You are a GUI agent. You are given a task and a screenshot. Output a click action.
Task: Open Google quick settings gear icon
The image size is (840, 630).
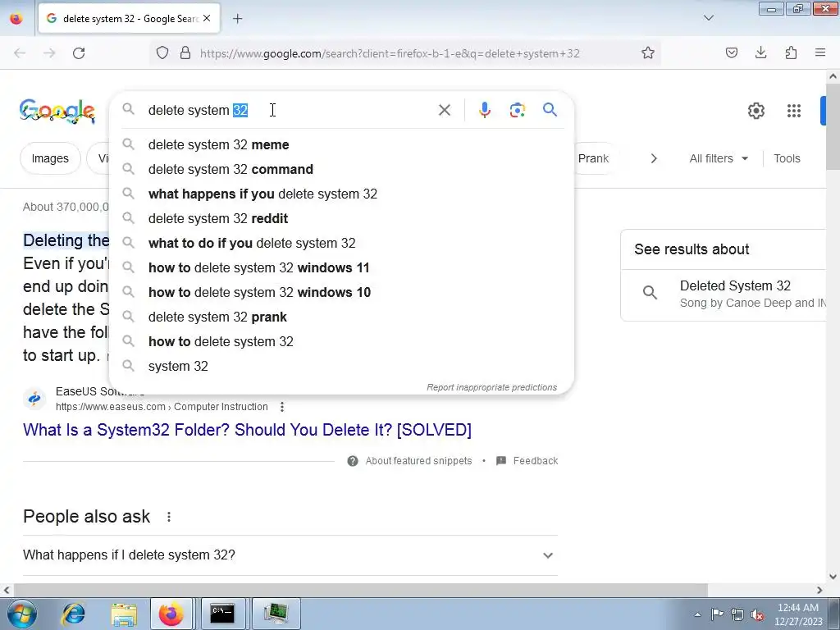pos(756,111)
